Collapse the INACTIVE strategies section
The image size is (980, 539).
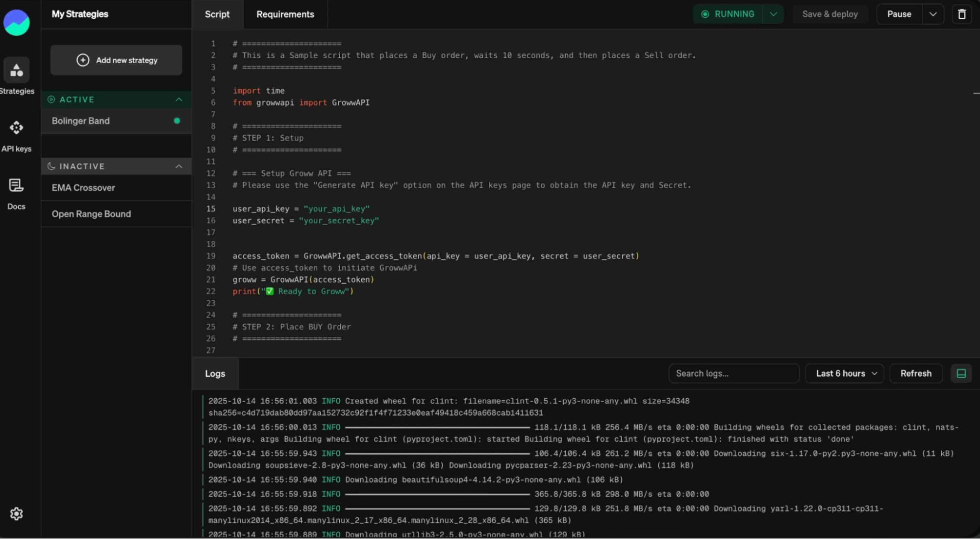(179, 166)
